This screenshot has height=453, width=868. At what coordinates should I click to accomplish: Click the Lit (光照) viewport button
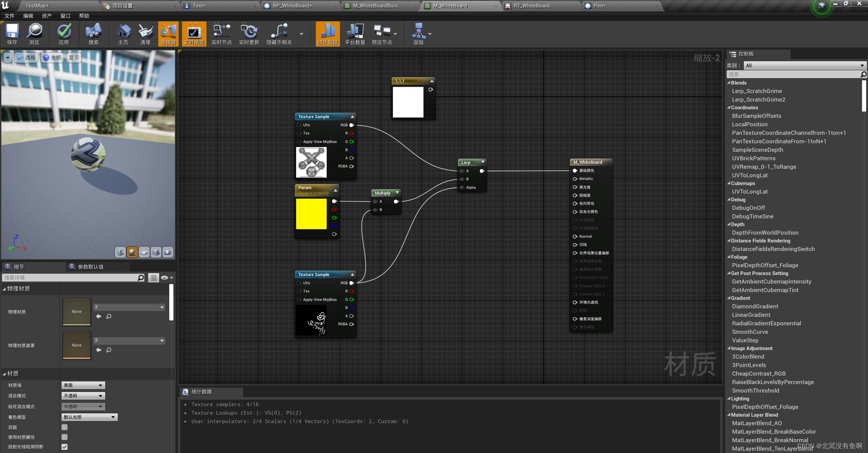pyautogui.click(x=52, y=58)
